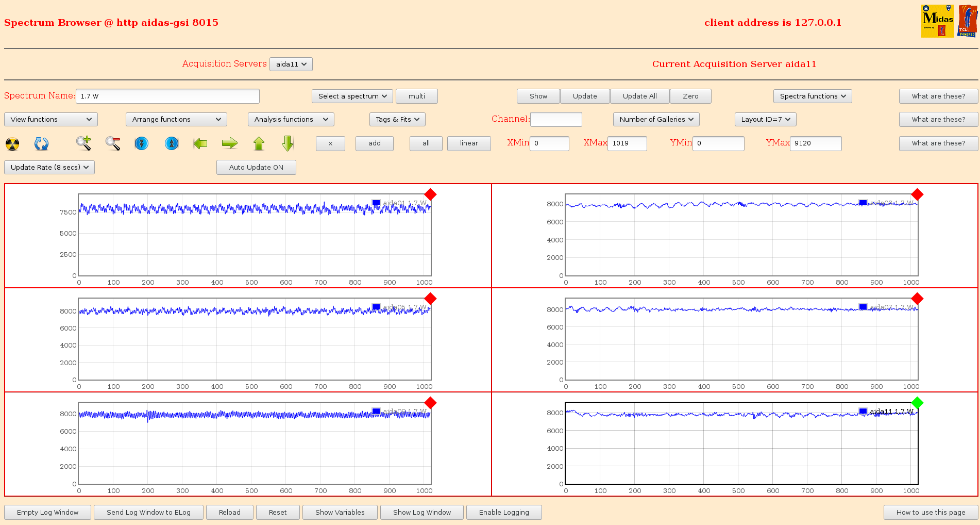This screenshot has height=525, width=980.
Task: Toggle the Enable Logging button
Action: point(504,513)
